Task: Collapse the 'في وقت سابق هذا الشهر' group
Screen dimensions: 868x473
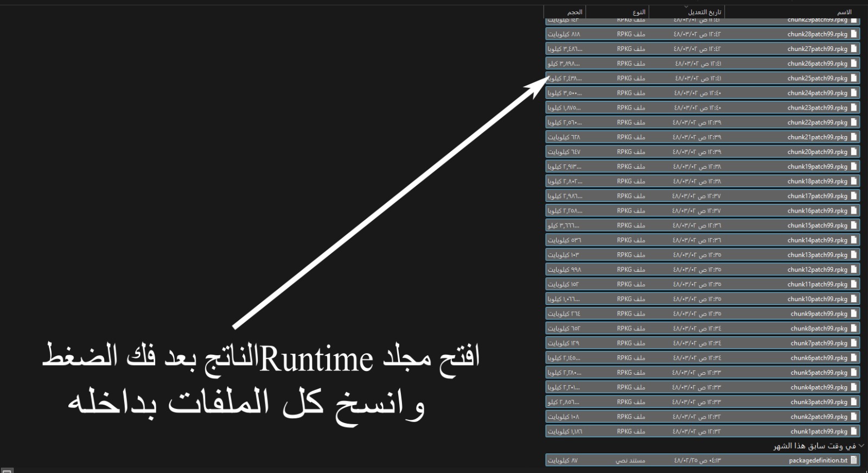Action: tap(861, 446)
